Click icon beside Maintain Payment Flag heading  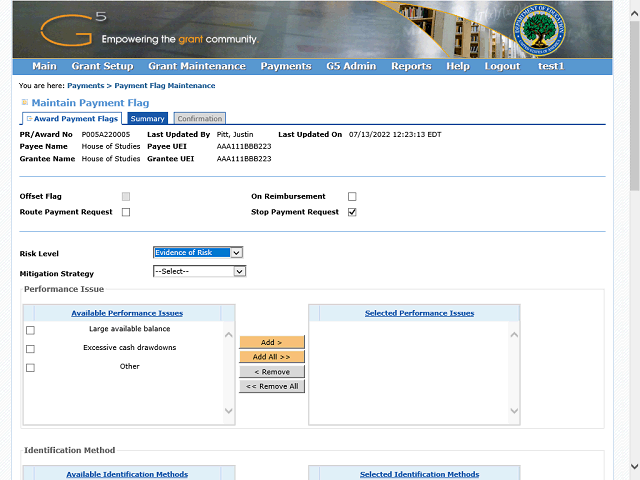(x=24, y=102)
